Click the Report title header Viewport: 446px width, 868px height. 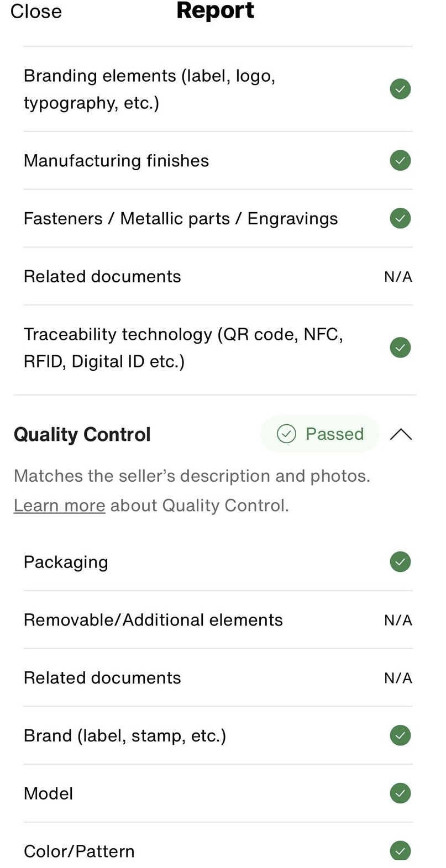[x=215, y=11]
